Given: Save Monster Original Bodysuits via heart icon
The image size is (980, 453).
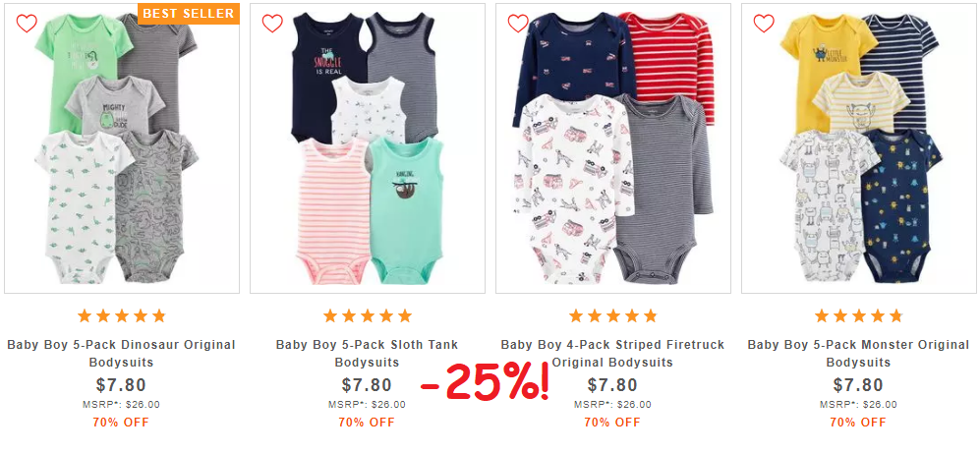Looking at the screenshot, I should click(x=763, y=24).
